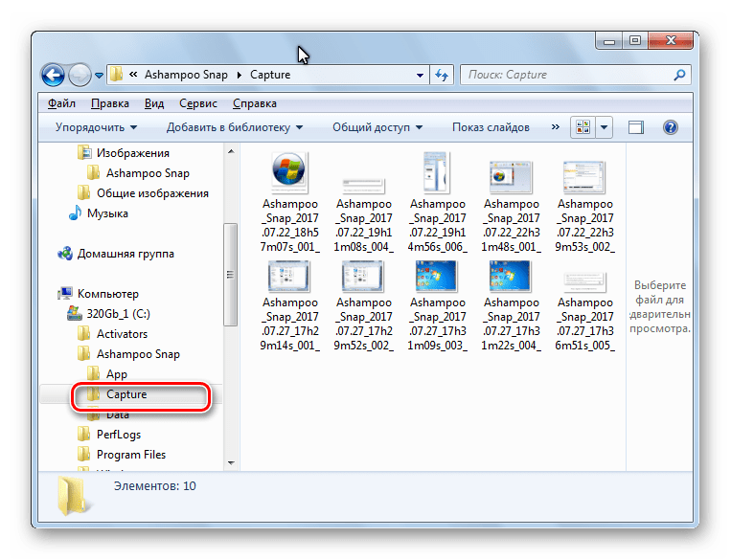Select Program Files folder in tree
This screenshot has height=560, width=731.
[131, 455]
